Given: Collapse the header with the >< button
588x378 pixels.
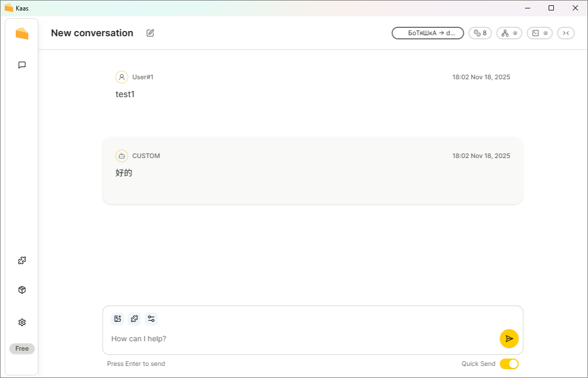Looking at the screenshot, I should click(x=565, y=33).
